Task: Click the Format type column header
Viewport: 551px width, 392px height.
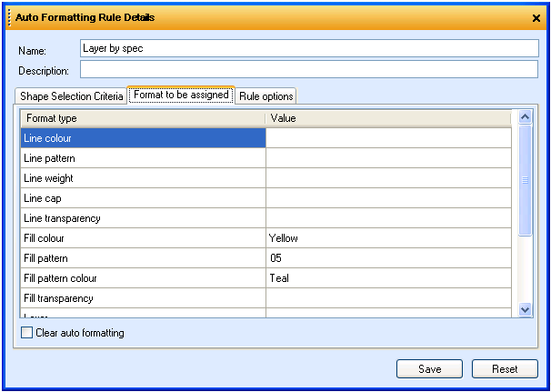Action: pyautogui.click(x=143, y=118)
